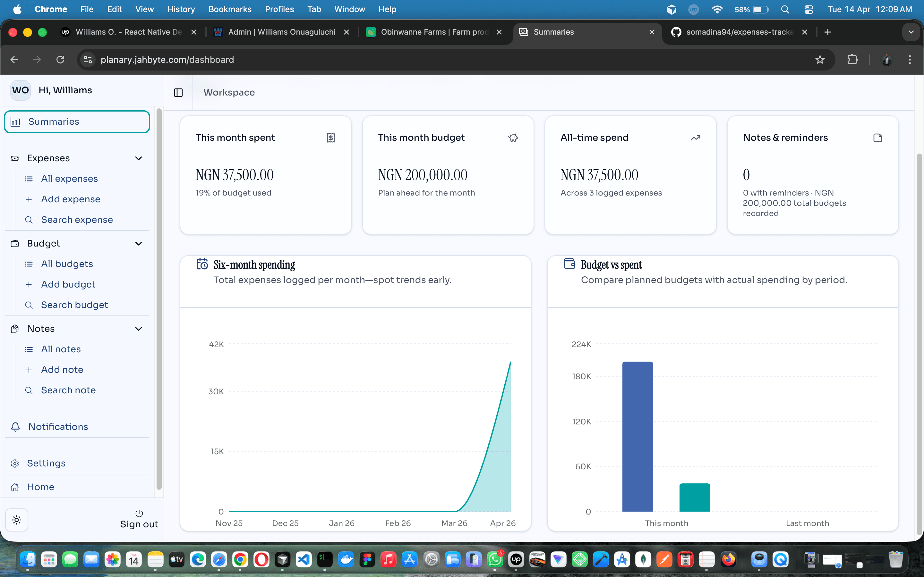Viewport: 924px width, 577px height.
Task: Open Notifications from the sidebar
Action: tap(58, 427)
